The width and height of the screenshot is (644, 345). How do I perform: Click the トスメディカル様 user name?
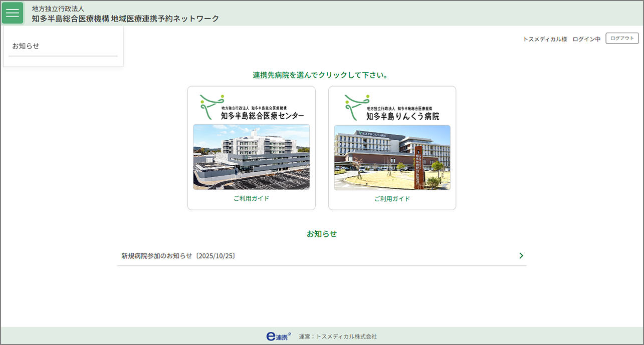pyautogui.click(x=545, y=39)
